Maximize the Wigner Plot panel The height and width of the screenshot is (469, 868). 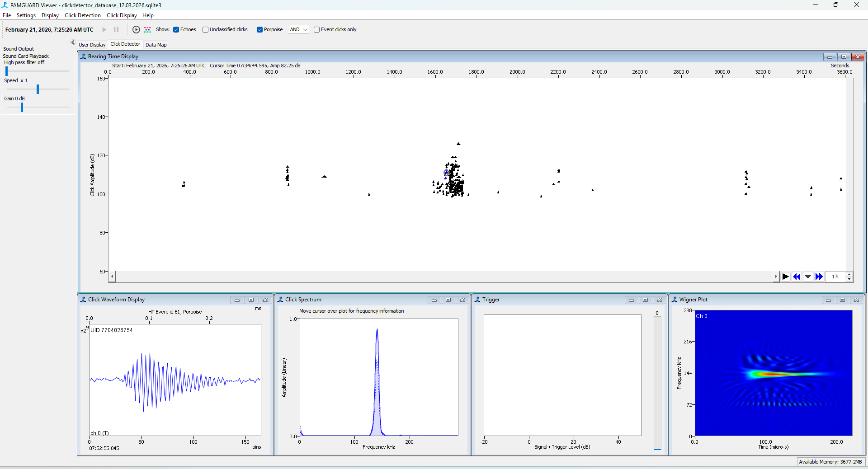point(842,300)
